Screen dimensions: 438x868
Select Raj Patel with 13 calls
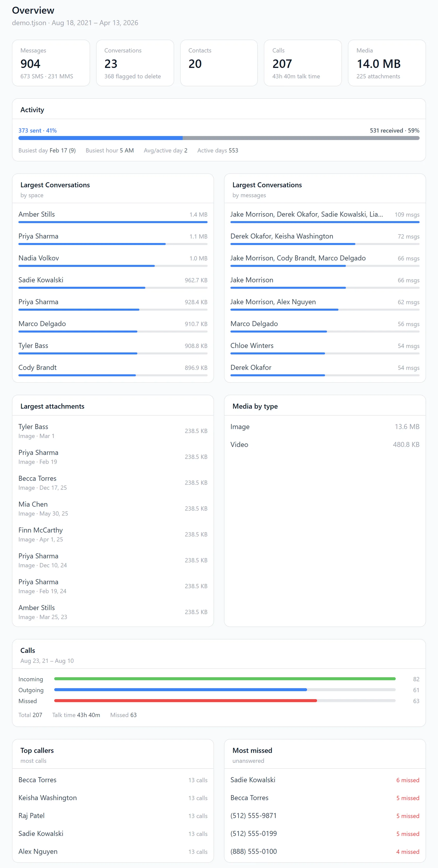coord(113,815)
